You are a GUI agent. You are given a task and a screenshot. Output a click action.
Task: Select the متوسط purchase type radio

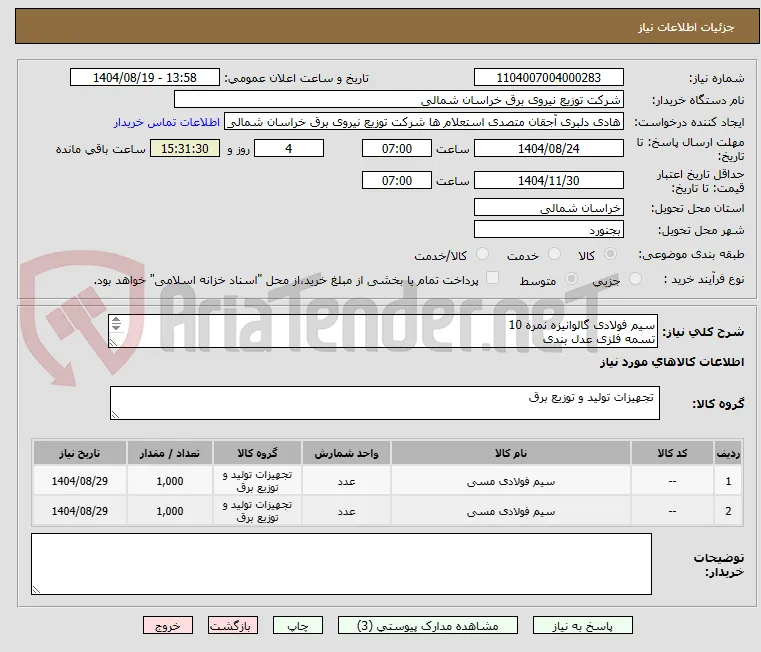point(571,279)
